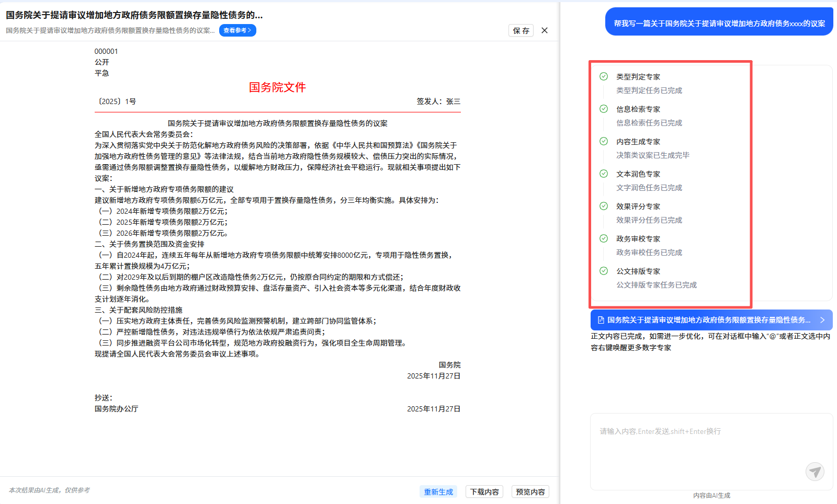Image resolution: width=837 pixels, height=504 pixels.
Task: Click the 政务审校专家 check icon
Action: tap(604, 238)
